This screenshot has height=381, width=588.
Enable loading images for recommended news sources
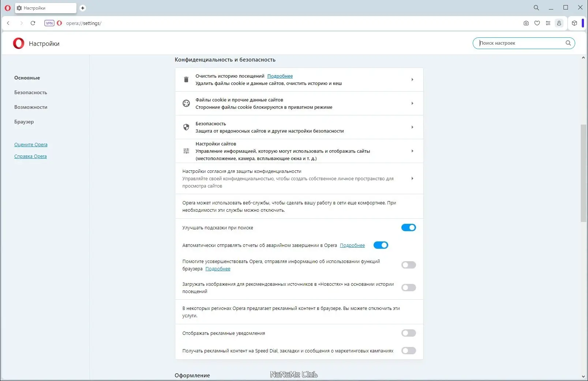tap(409, 288)
